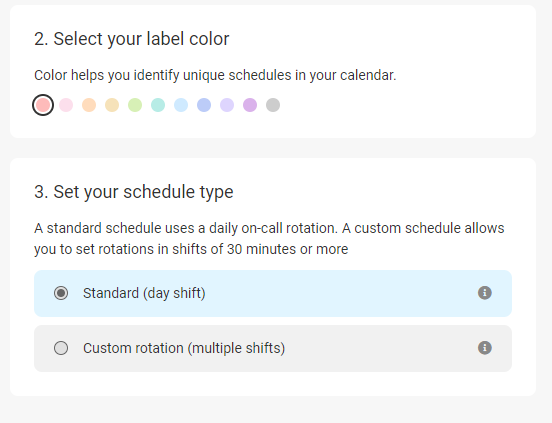Choose the peach orange label color
The width and height of the screenshot is (552, 423).
click(89, 105)
